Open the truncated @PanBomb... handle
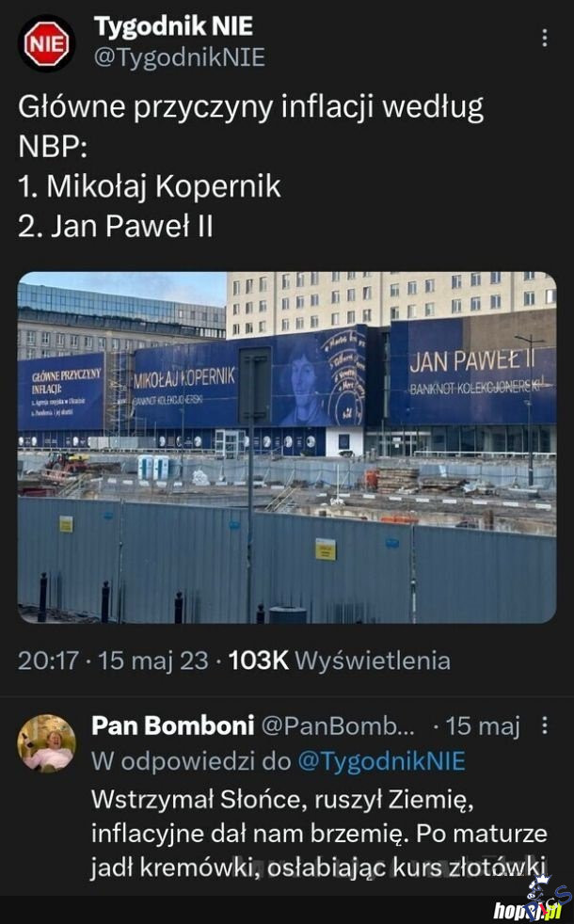This screenshot has width=574, height=924. (x=337, y=726)
